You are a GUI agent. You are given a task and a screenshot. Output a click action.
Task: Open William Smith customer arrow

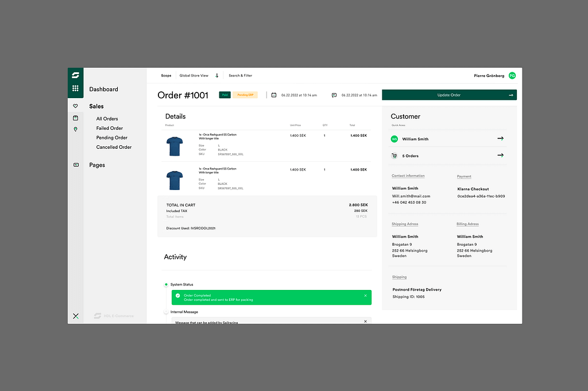500,139
